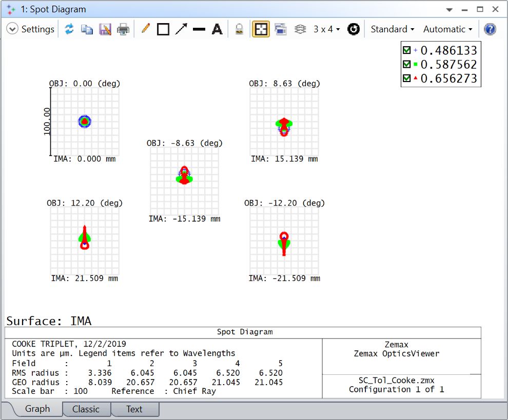This screenshot has height=420, width=508.
Task: Select the pencil annotation tool
Action: [x=145, y=29]
